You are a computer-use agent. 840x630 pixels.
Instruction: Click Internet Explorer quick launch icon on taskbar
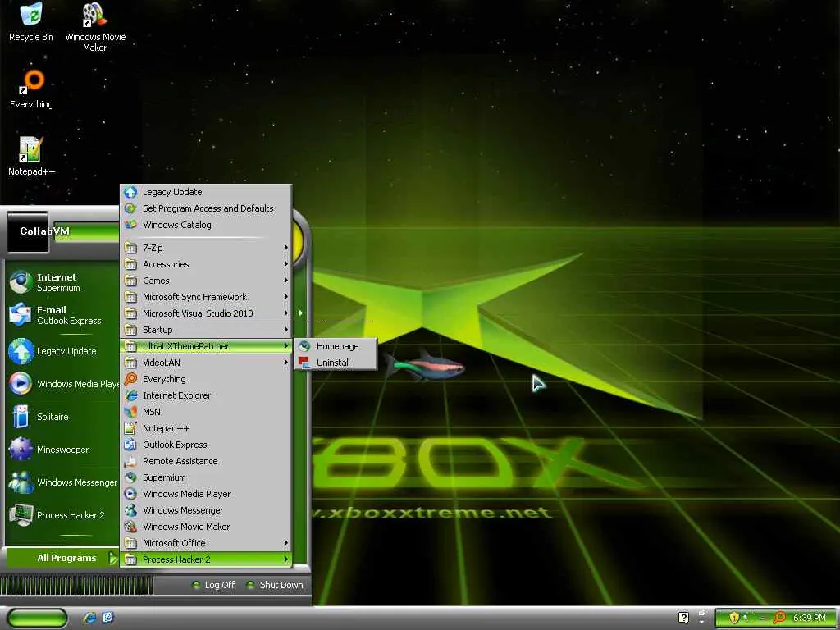tap(89, 618)
